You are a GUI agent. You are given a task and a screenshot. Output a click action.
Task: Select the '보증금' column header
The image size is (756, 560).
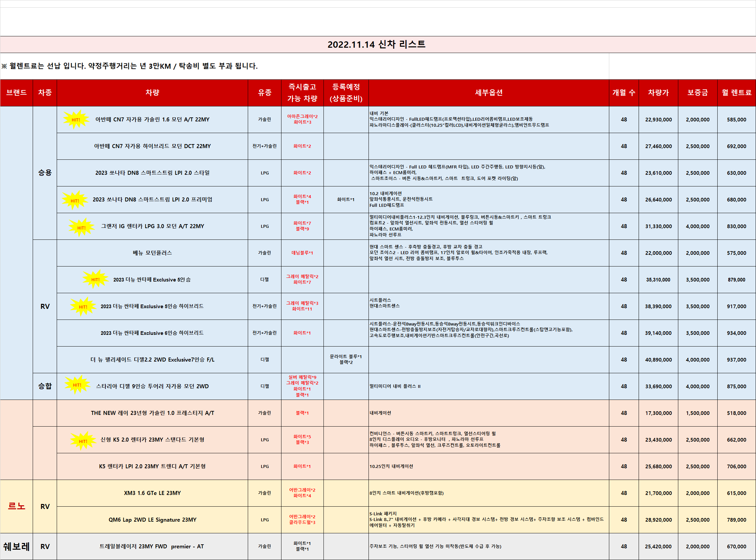click(698, 93)
